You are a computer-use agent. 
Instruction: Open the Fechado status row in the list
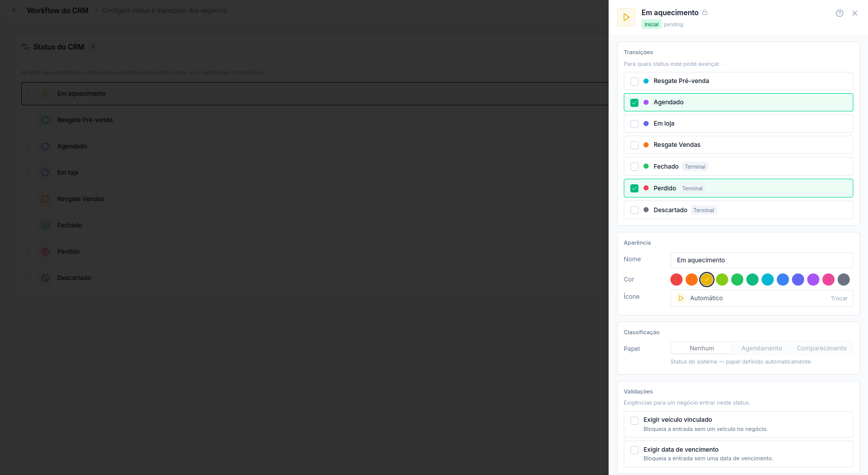[x=315, y=225]
